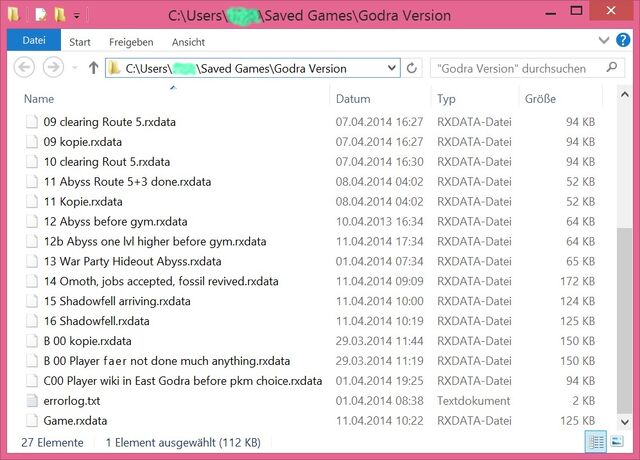Viewport: 640px width, 460px height.
Task: Refresh the Godra Version folder
Action: pyautogui.click(x=411, y=68)
